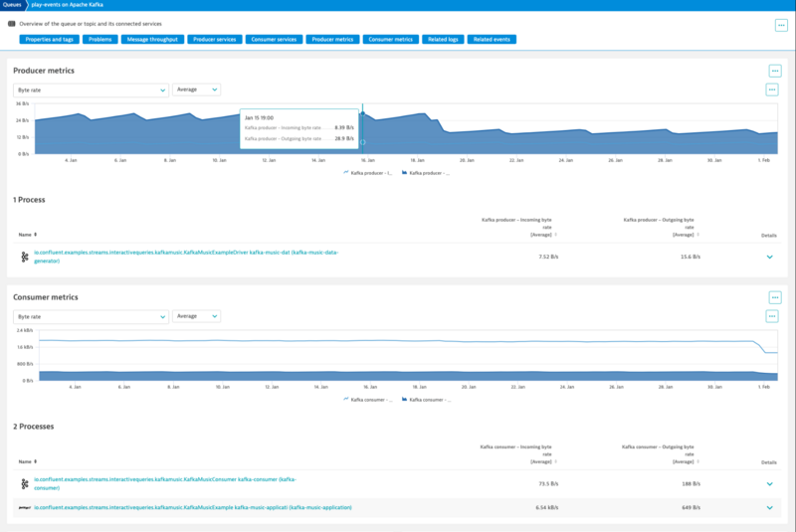The image size is (796, 532).
Task: Click the producer chart's options ellipsis icon
Action: click(x=771, y=89)
